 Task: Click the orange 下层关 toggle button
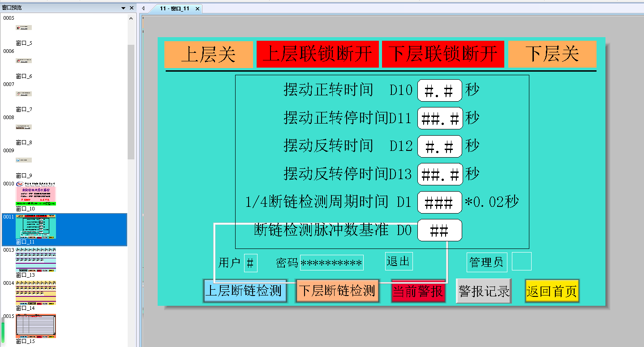tap(552, 54)
